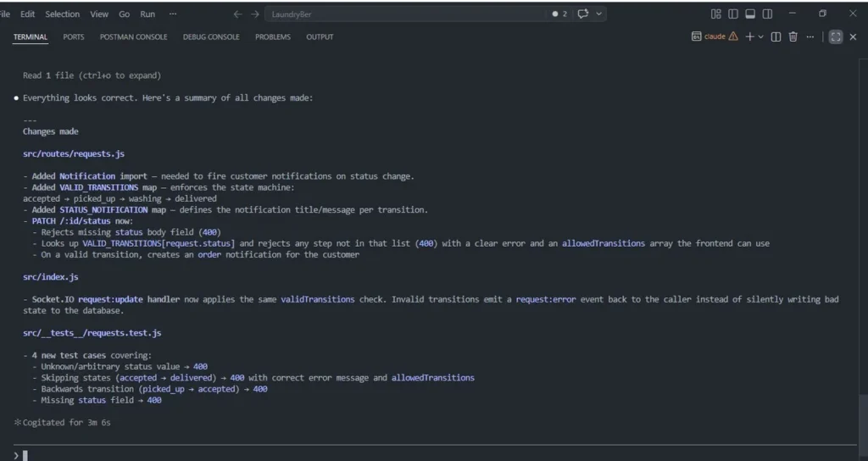Viewport: 868px width, 461px height.
Task: Show more menu items via ellipsis
Action: (173, 14)
